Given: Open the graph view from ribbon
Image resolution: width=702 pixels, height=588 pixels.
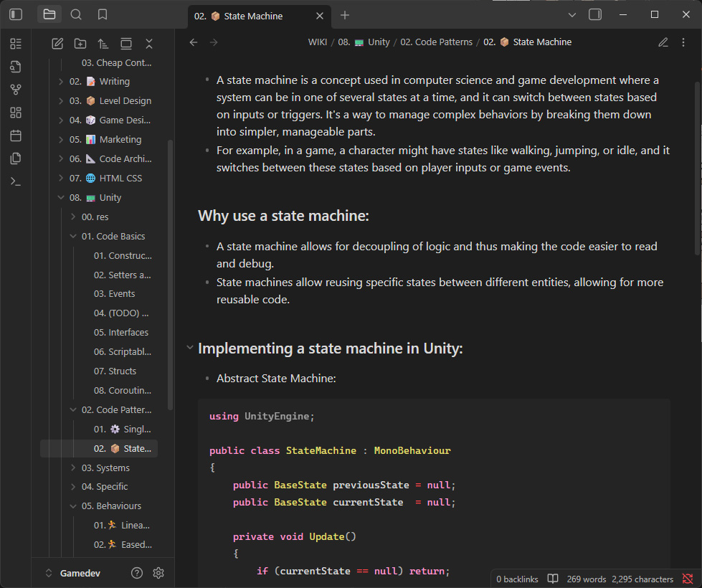Looking at the screenshot, I should click(16, 90).
